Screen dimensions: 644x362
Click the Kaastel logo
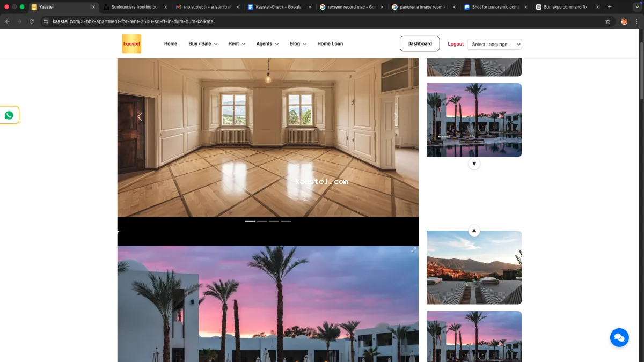(131, 44)
